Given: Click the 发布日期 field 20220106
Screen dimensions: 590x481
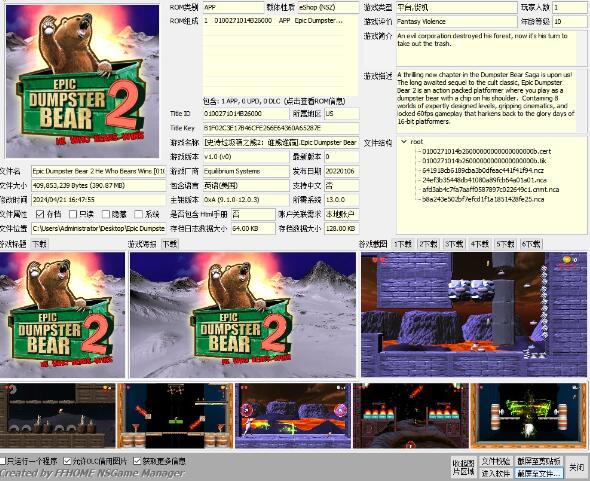Looking at the screenshot, I should click(x=342, y=171).
